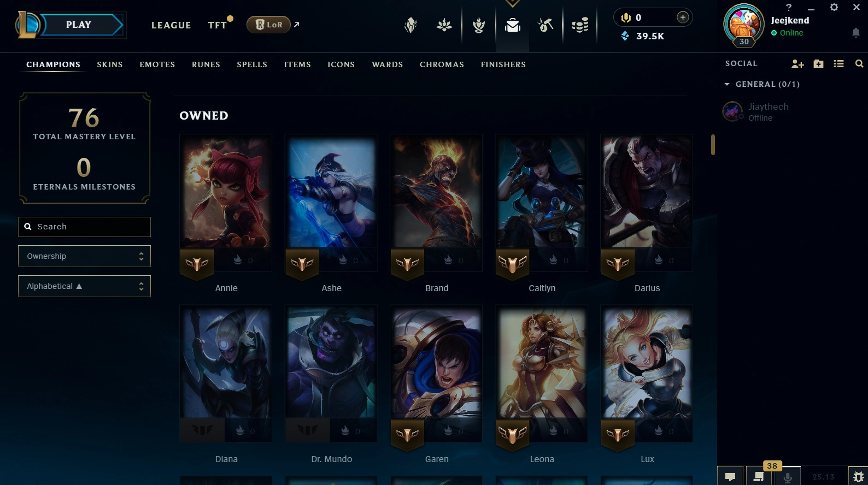The height and width of the screenshot is (485, 868).
Task: Click the champion list scrollbar
Action: (713, 145)
